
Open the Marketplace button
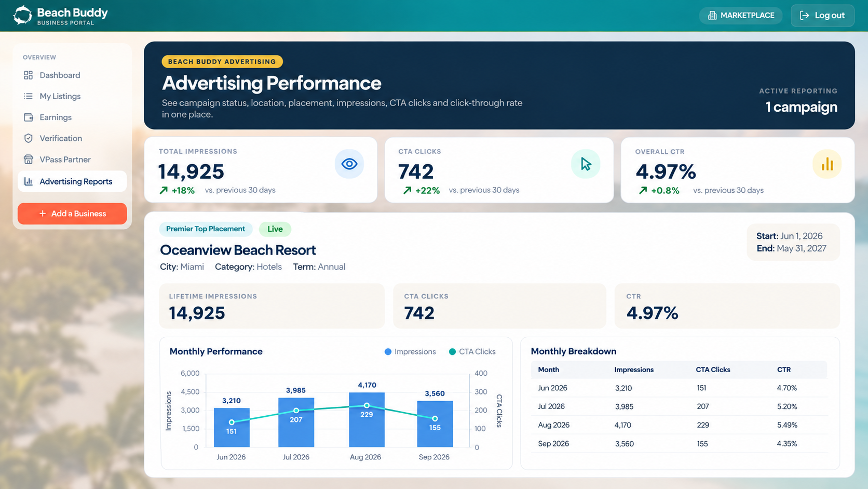(741, 16)
